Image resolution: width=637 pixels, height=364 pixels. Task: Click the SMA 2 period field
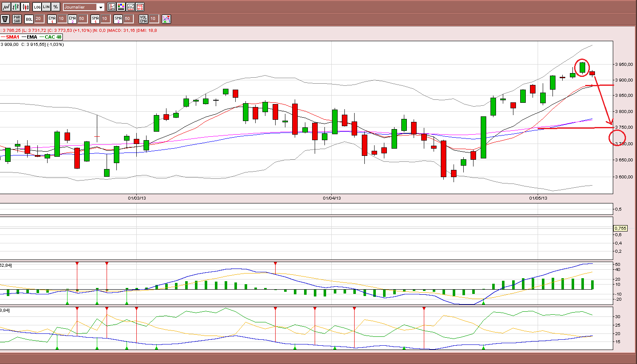pyautogui.click(x=128, y=19)
